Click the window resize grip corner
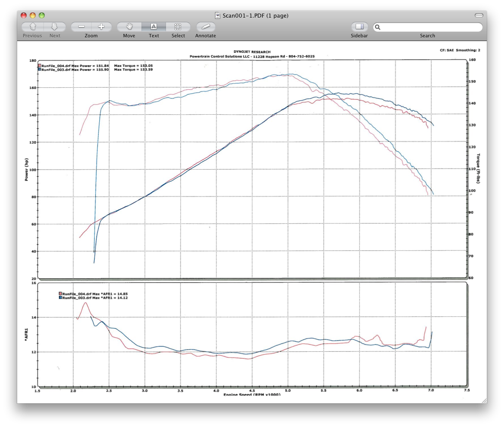 [484, 401]
